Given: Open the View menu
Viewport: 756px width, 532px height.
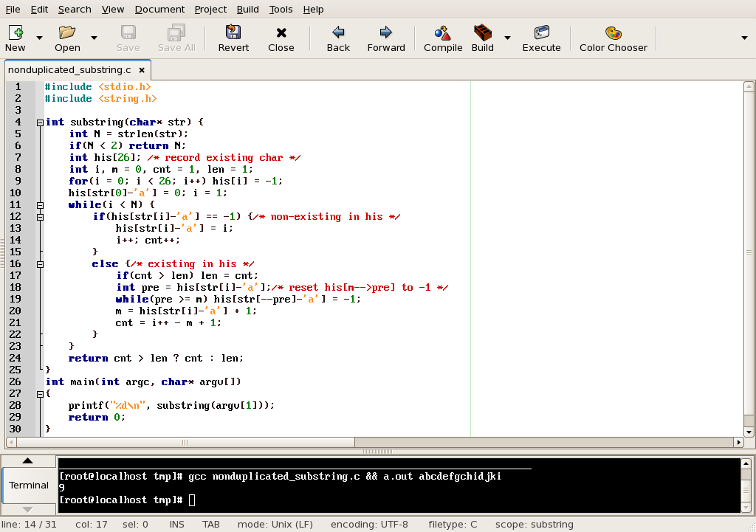Looking at the screenshot, I should click(x=113, y=9).
